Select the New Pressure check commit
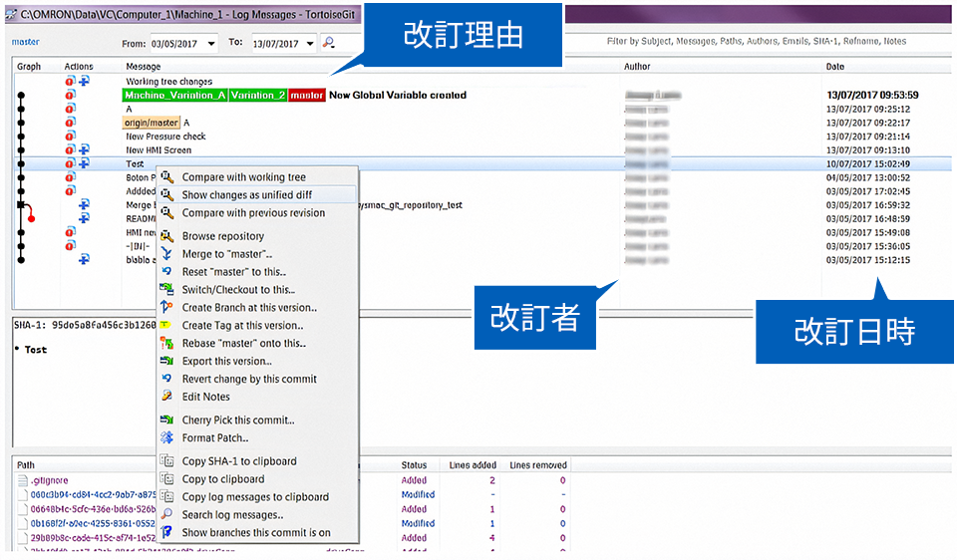Viewport: 957px width, 560px height. (482, 137)
